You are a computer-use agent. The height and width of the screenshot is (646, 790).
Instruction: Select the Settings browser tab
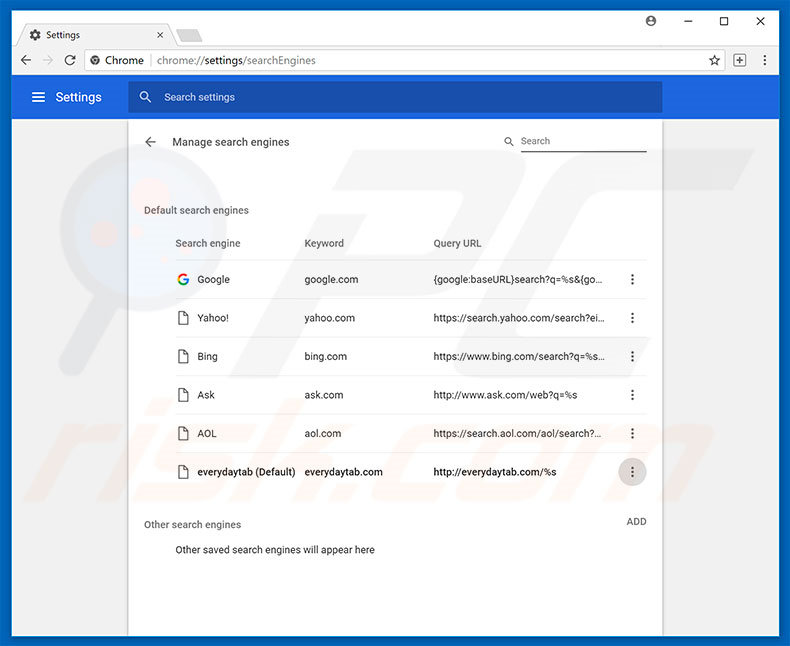97,35
